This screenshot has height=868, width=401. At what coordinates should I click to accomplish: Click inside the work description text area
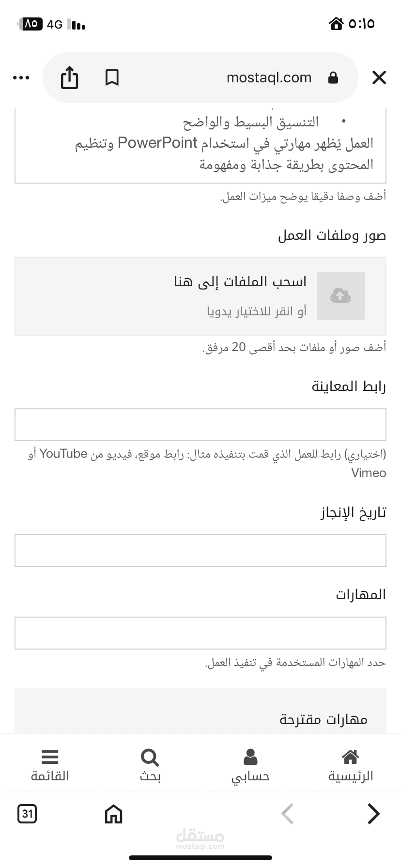click(200, 146)
